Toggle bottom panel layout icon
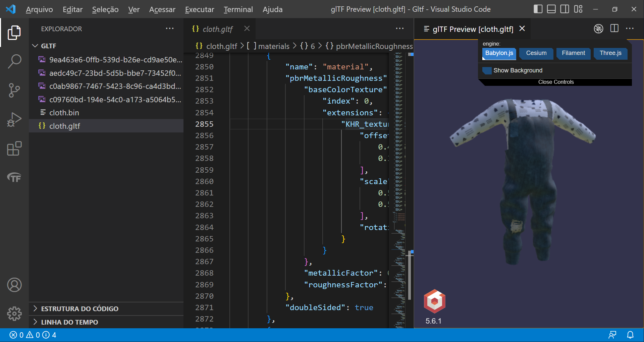The width and height of the screenshot is (644, 342). (x=551, y=9)
